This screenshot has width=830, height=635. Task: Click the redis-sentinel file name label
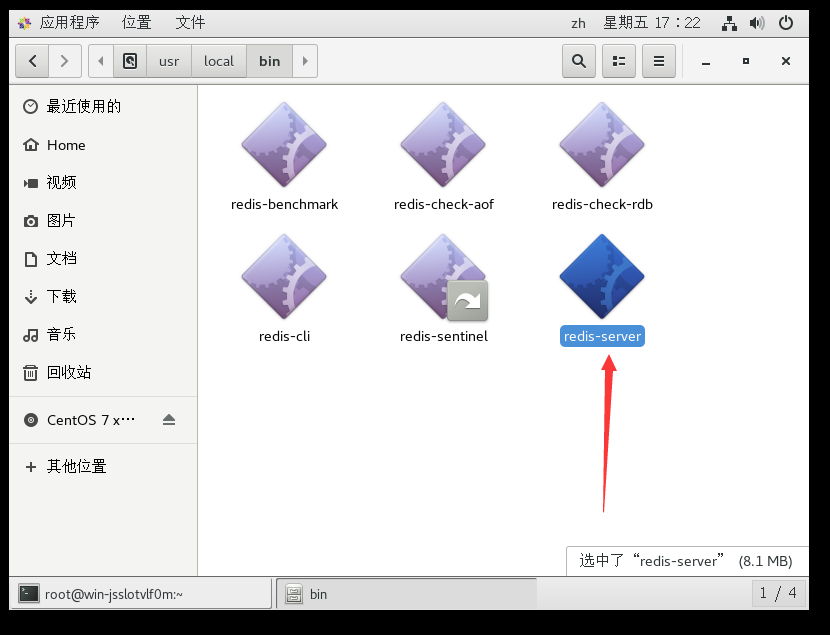(444, 337)
